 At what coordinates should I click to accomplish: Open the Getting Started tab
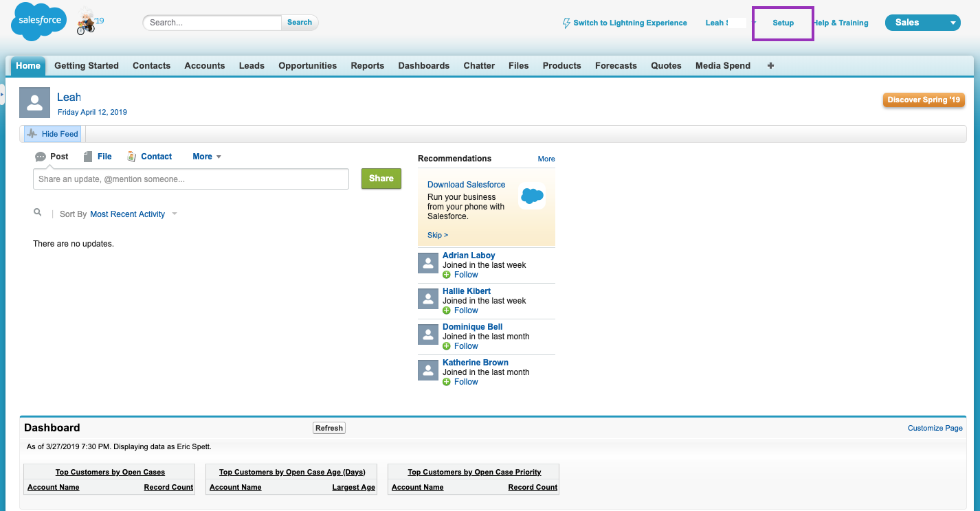tap(87, 66)
